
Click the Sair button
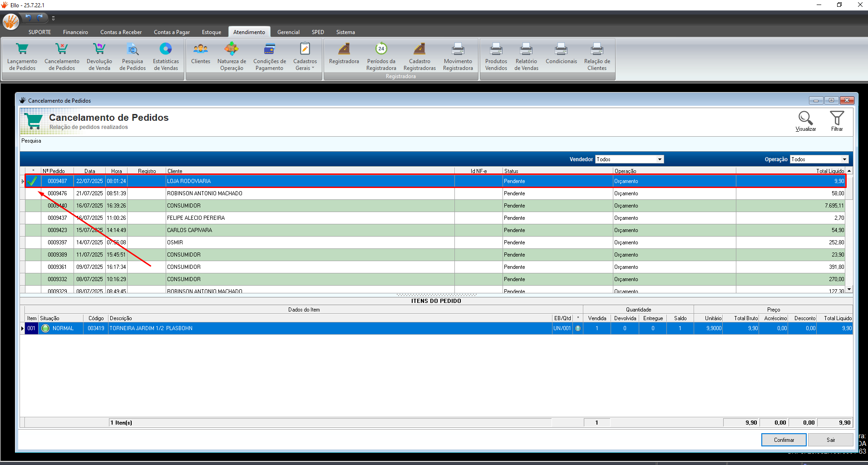tap(831, 440)
